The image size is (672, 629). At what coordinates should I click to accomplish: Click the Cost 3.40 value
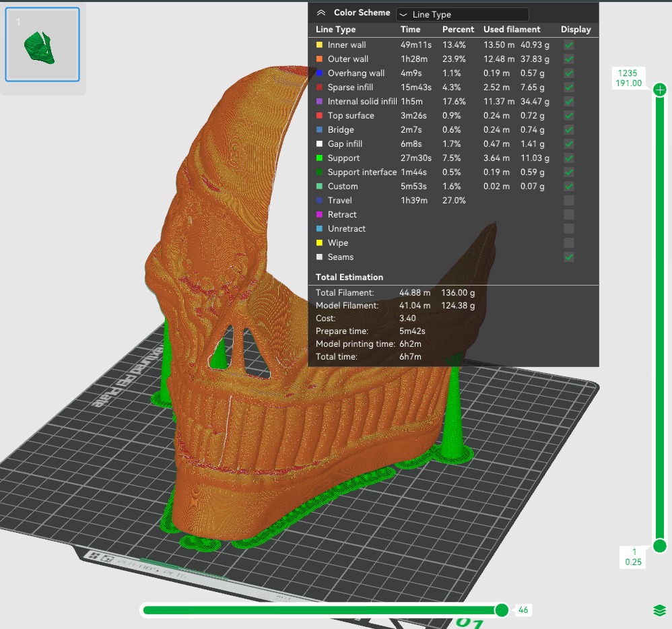[407, 318]
